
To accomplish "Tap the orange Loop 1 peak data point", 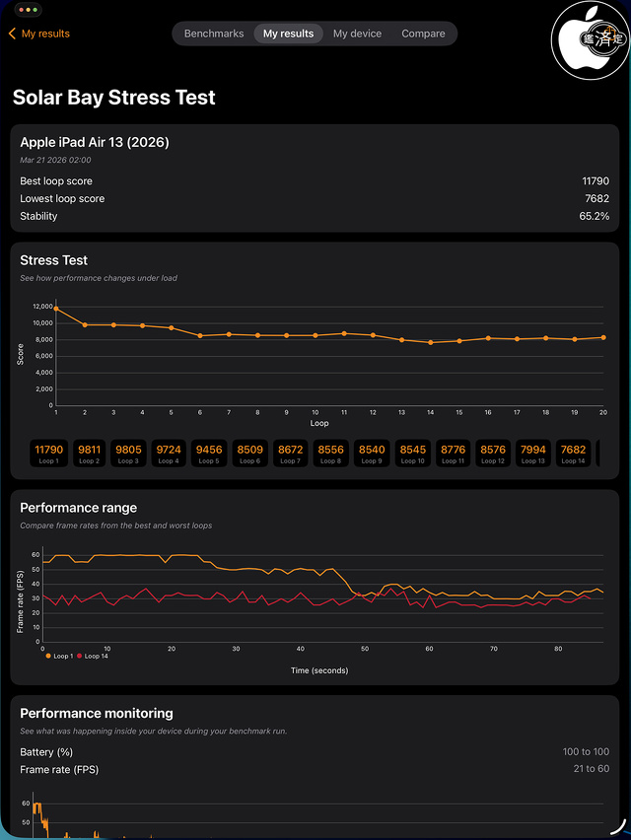I will [x=58, y=310].
